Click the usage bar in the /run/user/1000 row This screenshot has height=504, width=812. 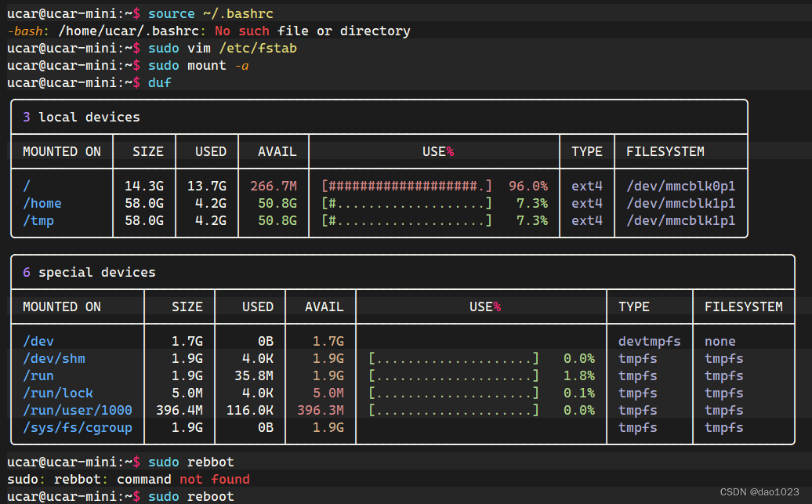click(x=454, y=410)
